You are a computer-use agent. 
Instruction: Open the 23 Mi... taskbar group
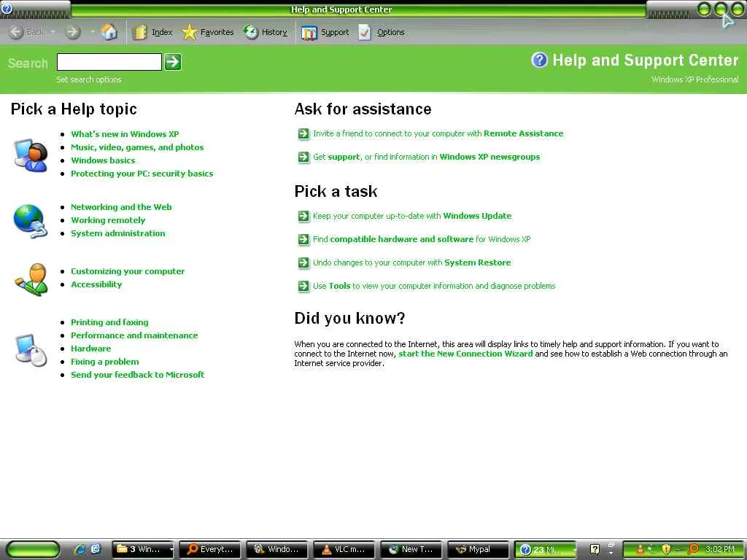[546, 550]
